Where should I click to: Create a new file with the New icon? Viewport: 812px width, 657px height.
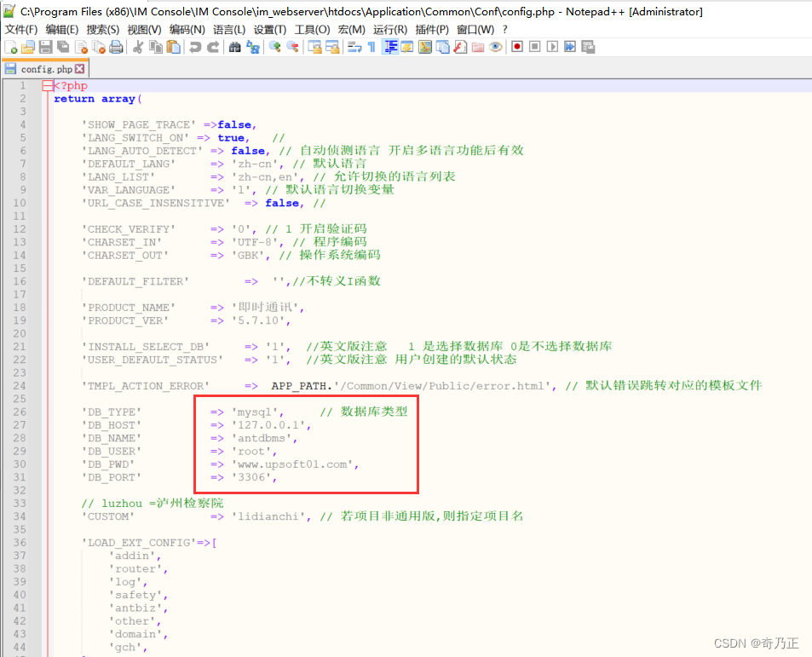coord(11,47)
